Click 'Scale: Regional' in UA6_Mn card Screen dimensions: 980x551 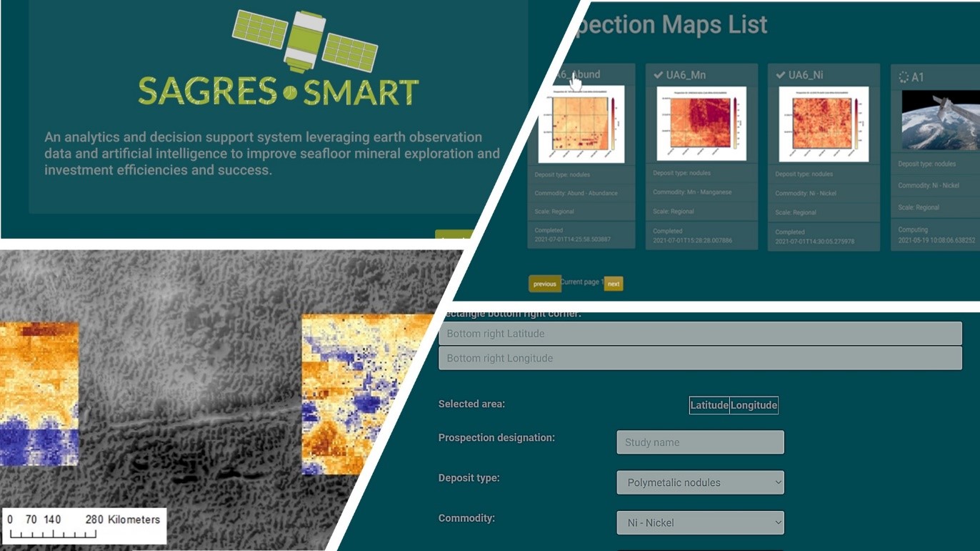click(x=674, y=212)
